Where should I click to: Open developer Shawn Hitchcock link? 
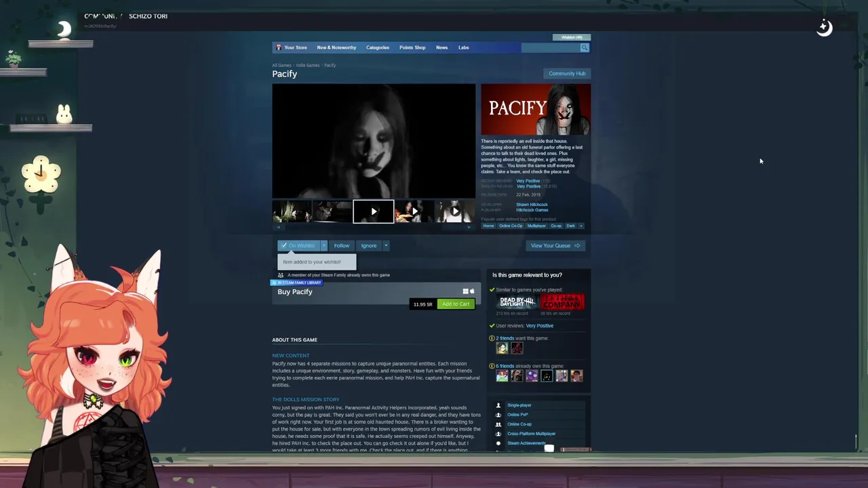coord(532,205)
